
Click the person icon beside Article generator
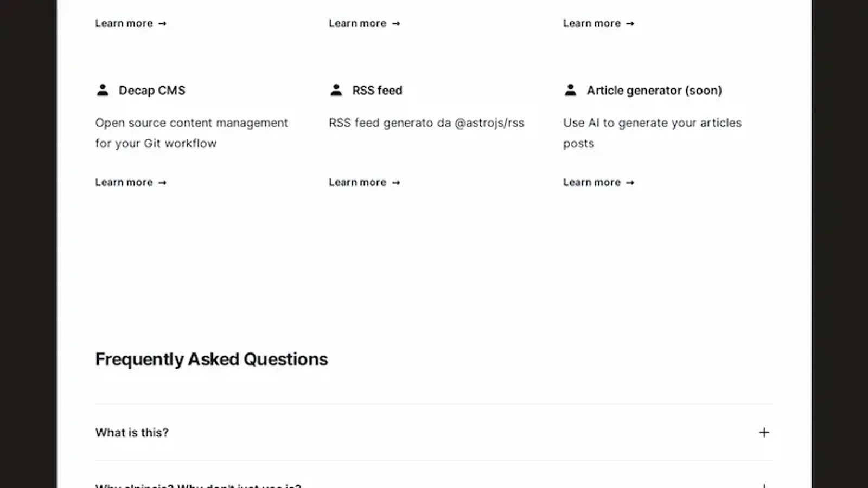pyautogui.click(x=570, y=90)
